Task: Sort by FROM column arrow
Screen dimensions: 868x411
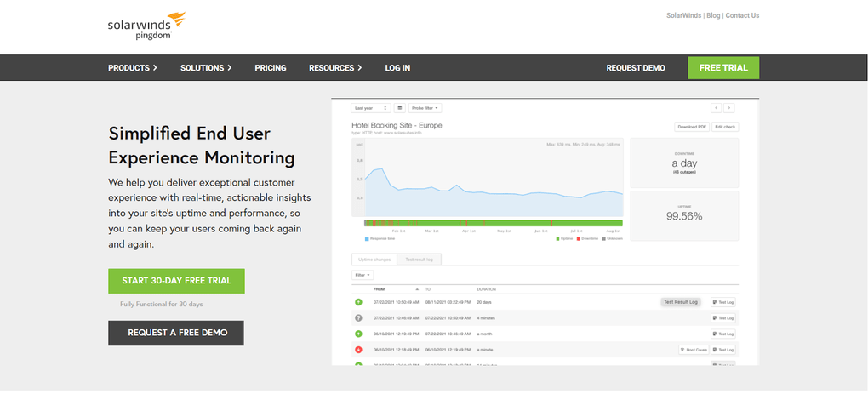Action: coord(417,289)
